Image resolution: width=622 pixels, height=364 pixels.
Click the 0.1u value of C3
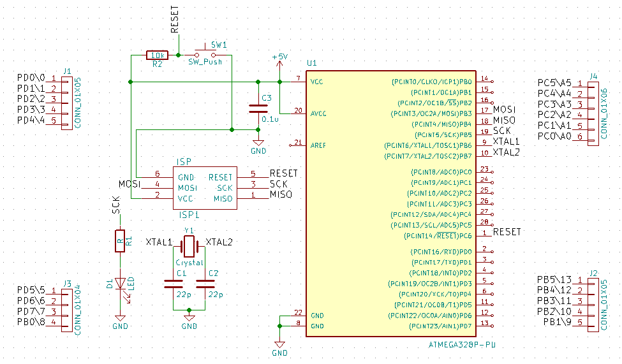click(x=270, y=119)
